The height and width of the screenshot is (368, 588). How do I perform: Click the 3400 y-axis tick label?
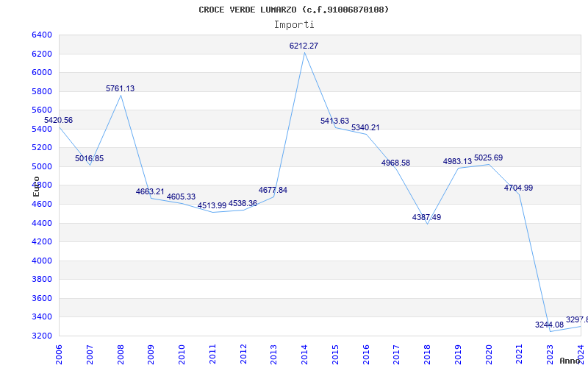[x=42, y=317]
